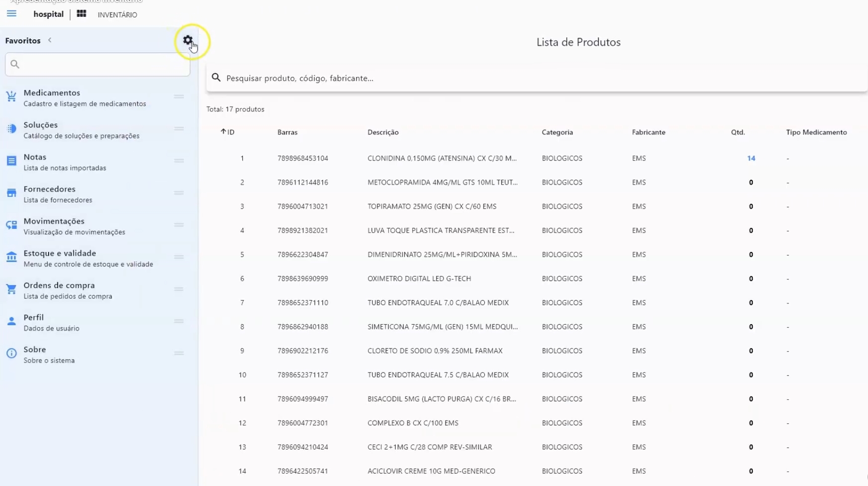
Task: Click the Sobre info icon
Action: [x=11, y=353]
